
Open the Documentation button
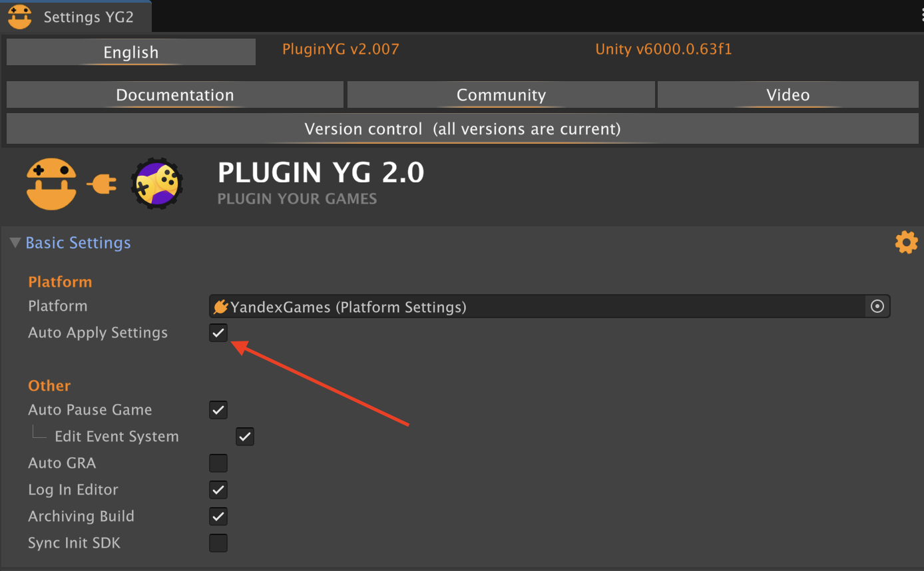click(x=175, y=95)
